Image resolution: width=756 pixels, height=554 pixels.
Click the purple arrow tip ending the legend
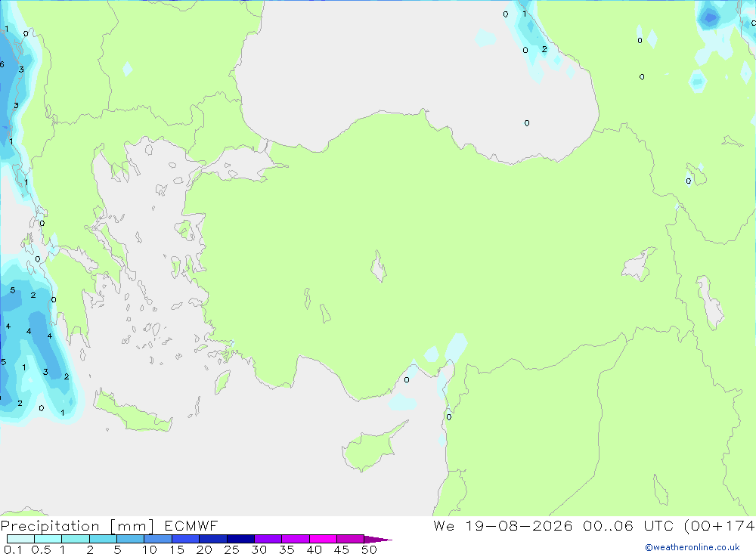tap(378, 540)
